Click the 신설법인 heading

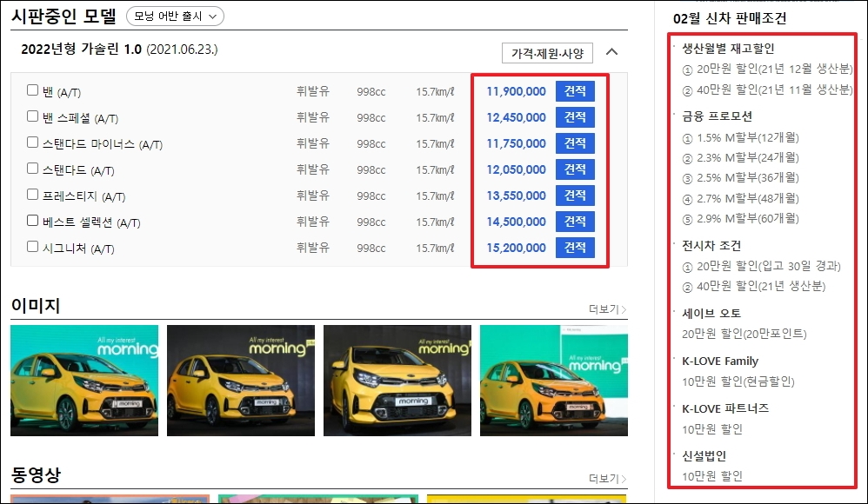(x=704, y=456)
